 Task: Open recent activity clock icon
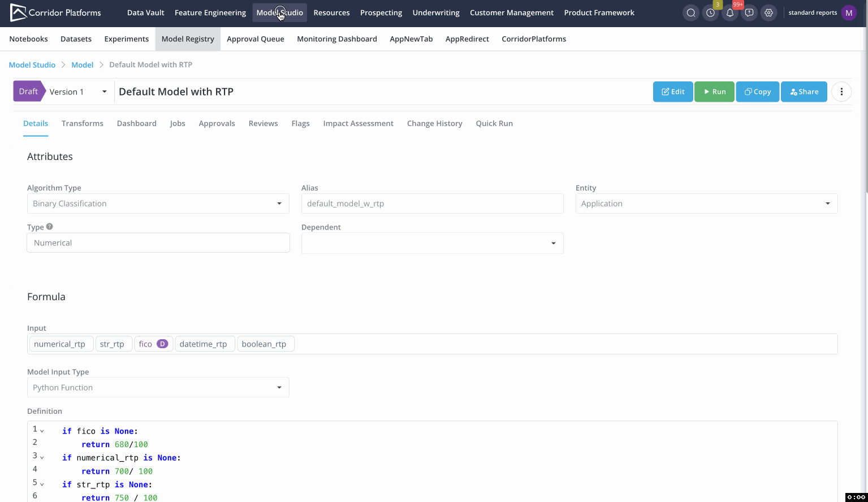point(710,12)
